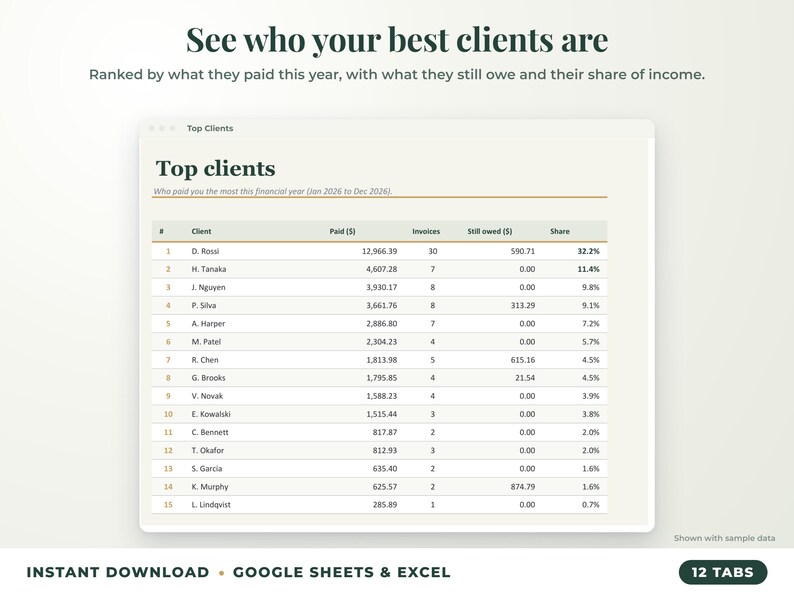Click the financial year subtitle text
This screenshot has height=596, width=794.
tap(273, 191)
